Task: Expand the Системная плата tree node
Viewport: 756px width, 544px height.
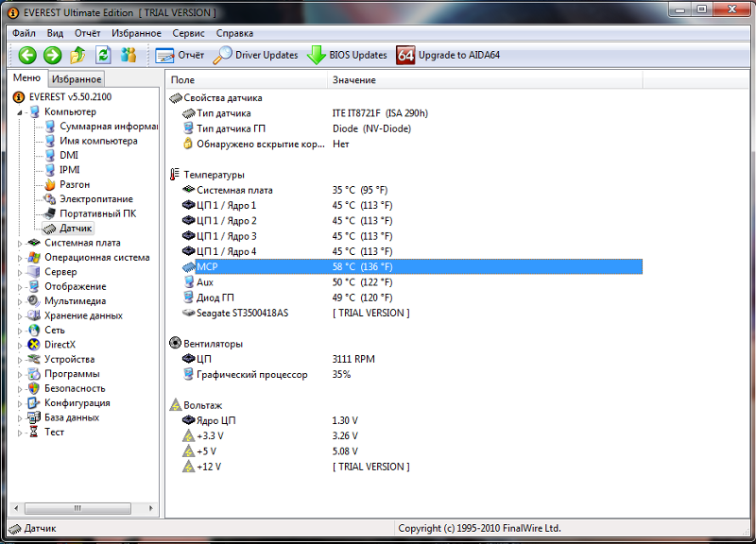Action: pyautogui.click(x=20, y=244)
